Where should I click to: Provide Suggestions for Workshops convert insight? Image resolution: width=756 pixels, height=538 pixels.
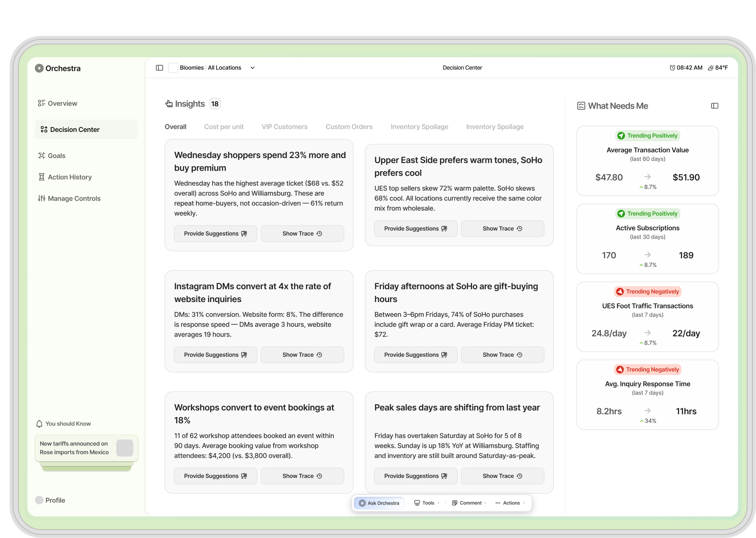click(216, 476)
